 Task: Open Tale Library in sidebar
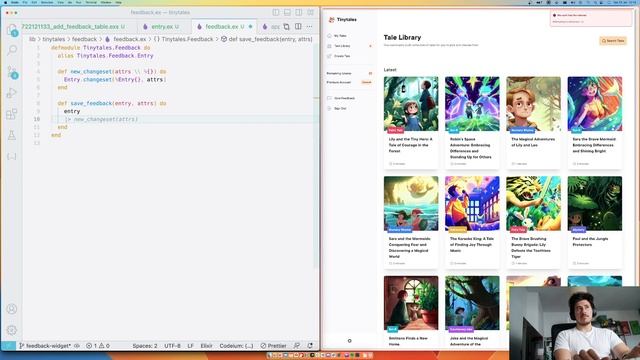(x=342, y=46)
